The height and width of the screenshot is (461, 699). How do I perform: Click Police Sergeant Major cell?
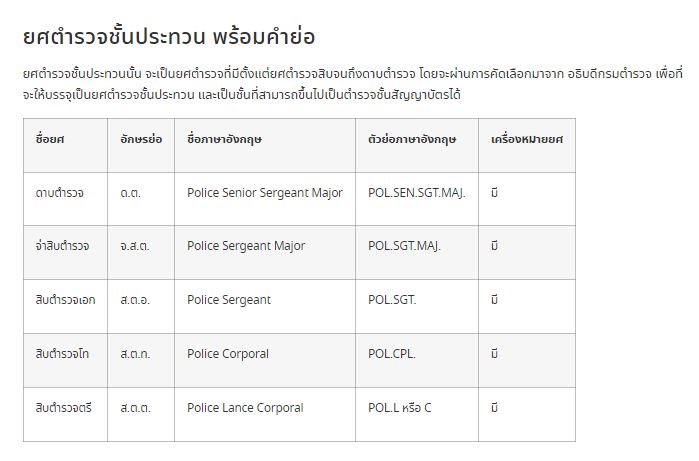[265, 252]
